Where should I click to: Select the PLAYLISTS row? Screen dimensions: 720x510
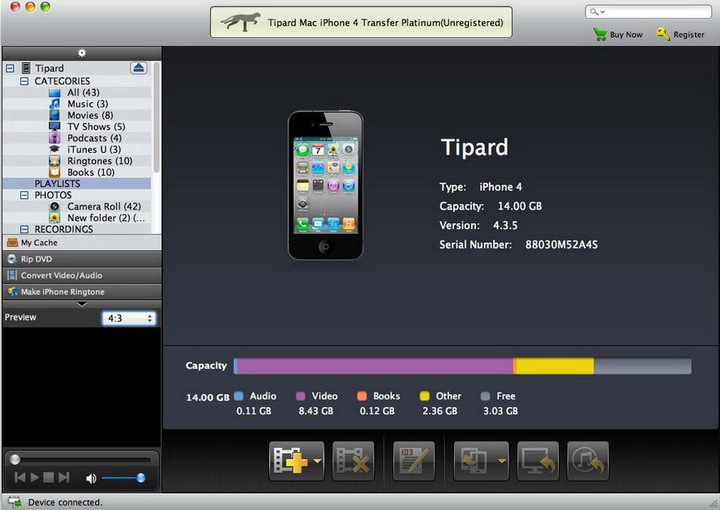coord(77,184)
